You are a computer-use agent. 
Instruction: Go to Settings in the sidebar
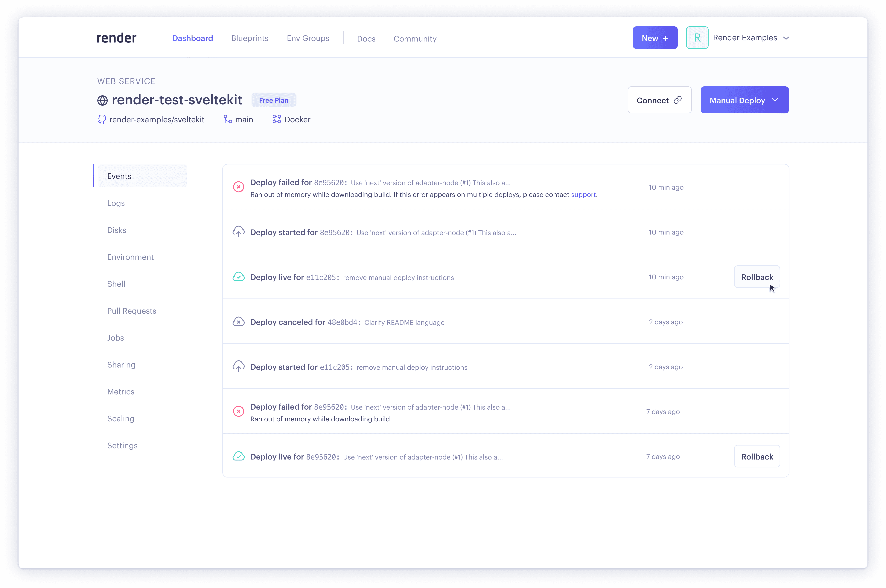(122, 445)
